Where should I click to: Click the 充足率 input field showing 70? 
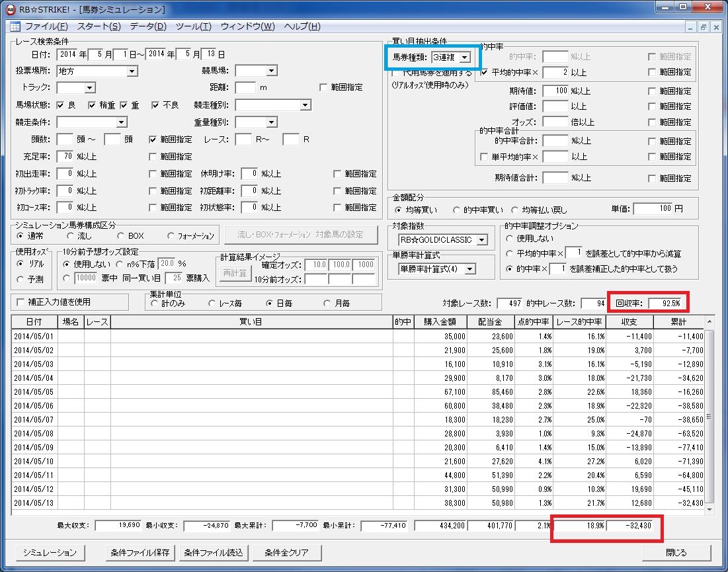click(x=65, y=157)
